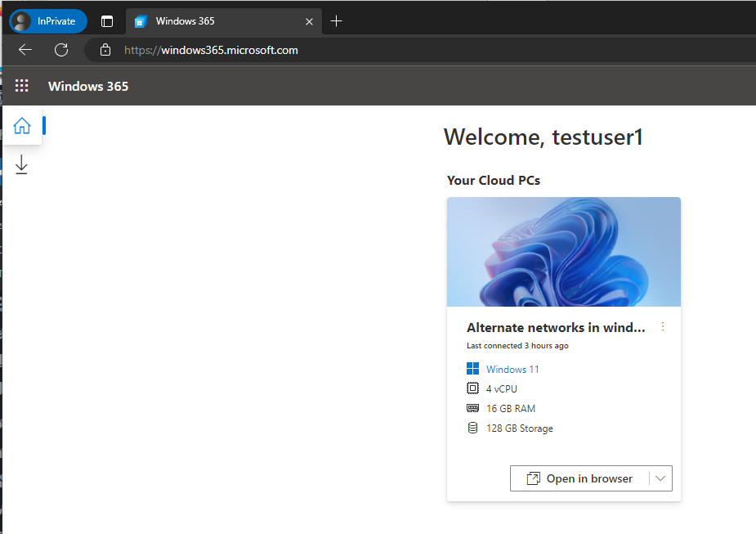
Task: Open a new browser tab
Action: (x=336, y=20)
